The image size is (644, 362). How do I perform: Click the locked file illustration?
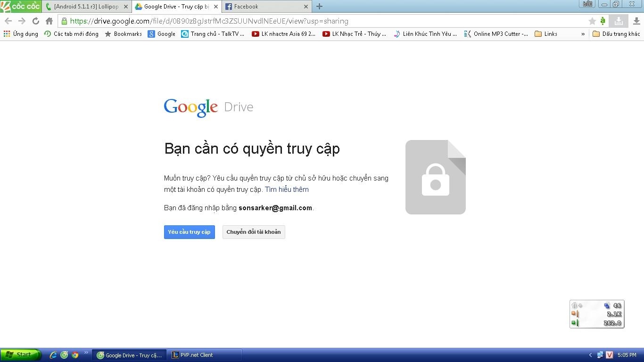[x=436, y=177]
